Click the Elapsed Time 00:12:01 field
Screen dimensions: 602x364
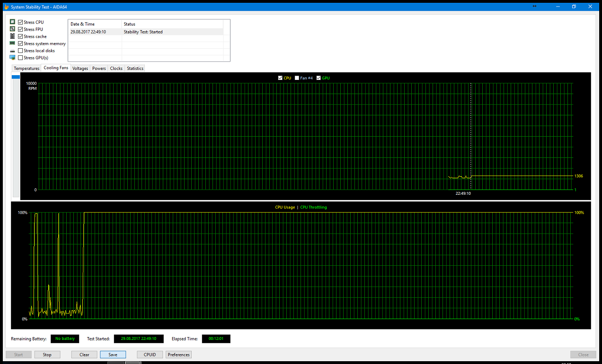(216, 339)
